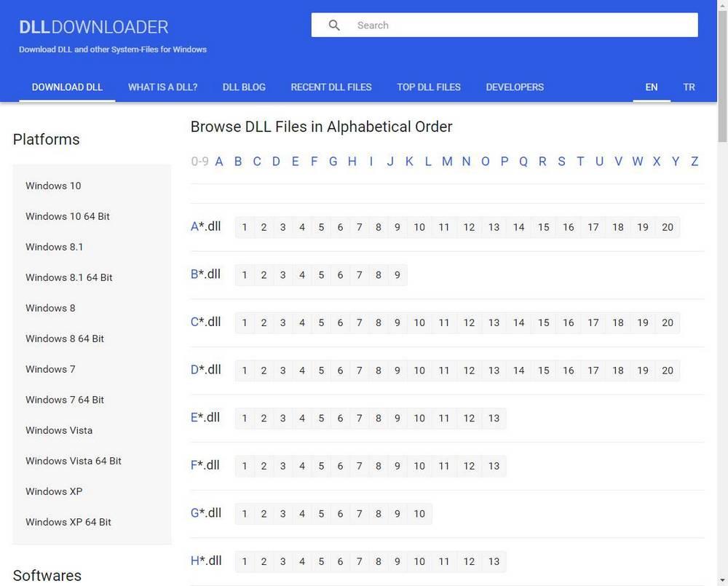Jump to letter G in alphabet index
Image resolution: width=728 pixels, height=586 pixels.
[x=333, y=162]
